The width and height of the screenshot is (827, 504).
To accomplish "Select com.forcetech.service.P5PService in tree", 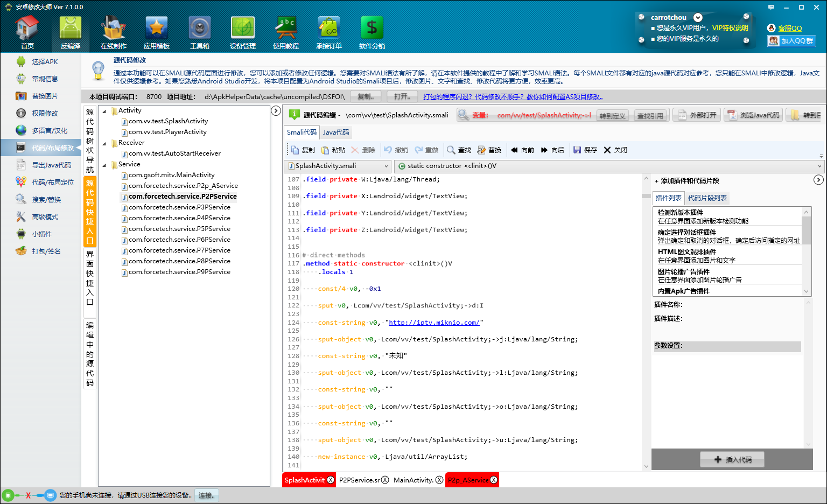I will click(179, 229).
